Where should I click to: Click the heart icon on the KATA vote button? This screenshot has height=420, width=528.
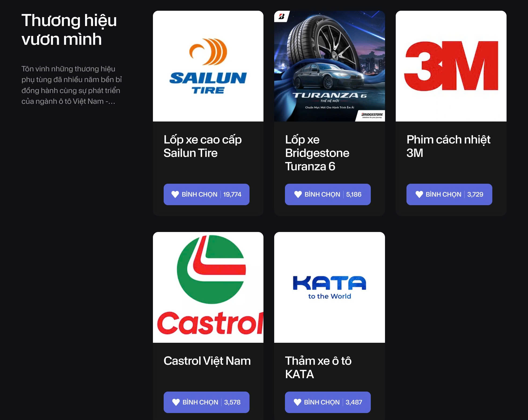pyautogui.click(x=298, y=402)
